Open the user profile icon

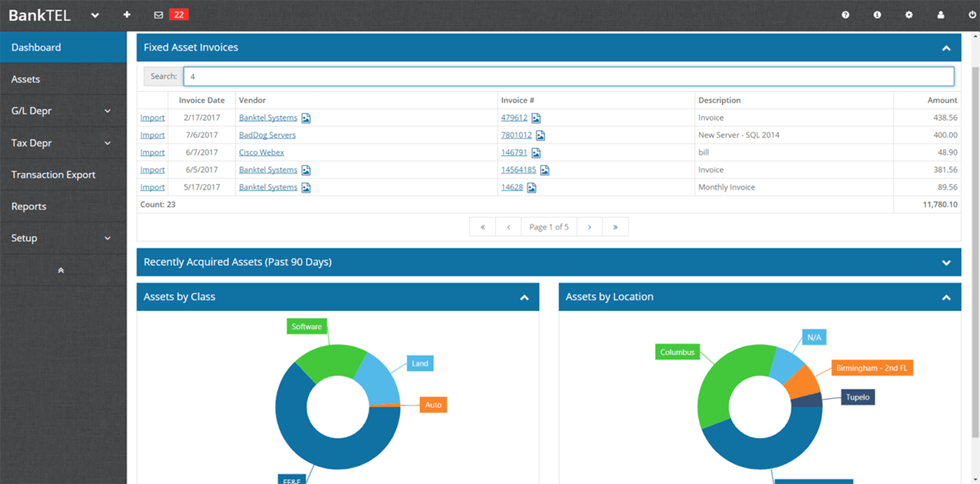940,14
